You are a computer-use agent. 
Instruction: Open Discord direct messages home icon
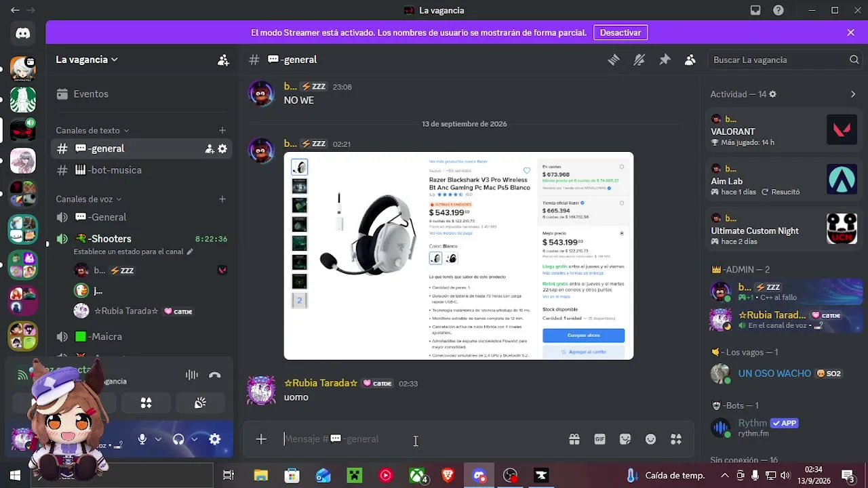pyautogui.click(x=22, y=33)
